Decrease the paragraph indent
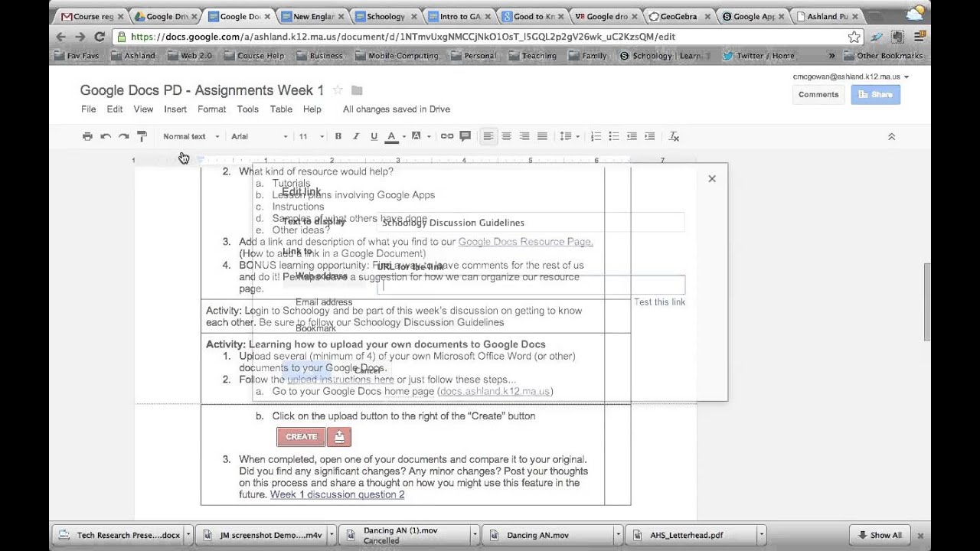980x551 pixels. 632,136
